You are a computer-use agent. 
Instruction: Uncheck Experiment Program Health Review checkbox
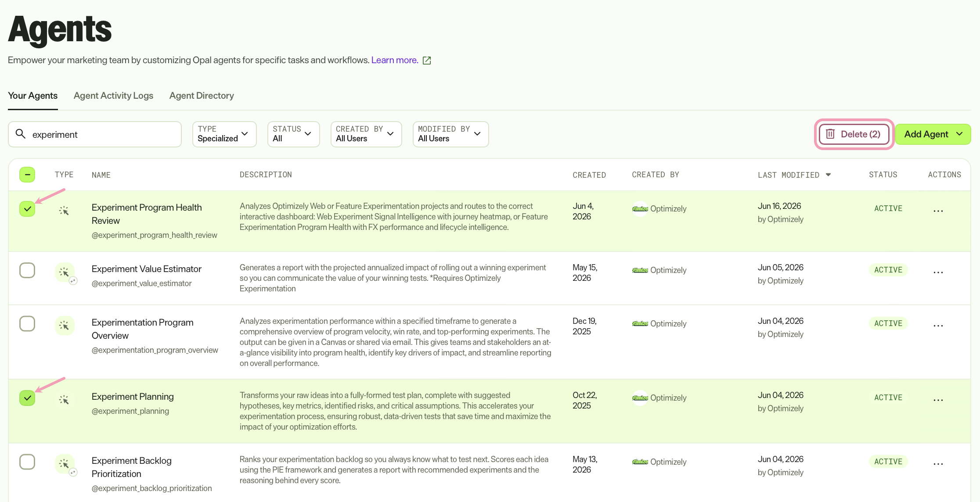[27, 209]
